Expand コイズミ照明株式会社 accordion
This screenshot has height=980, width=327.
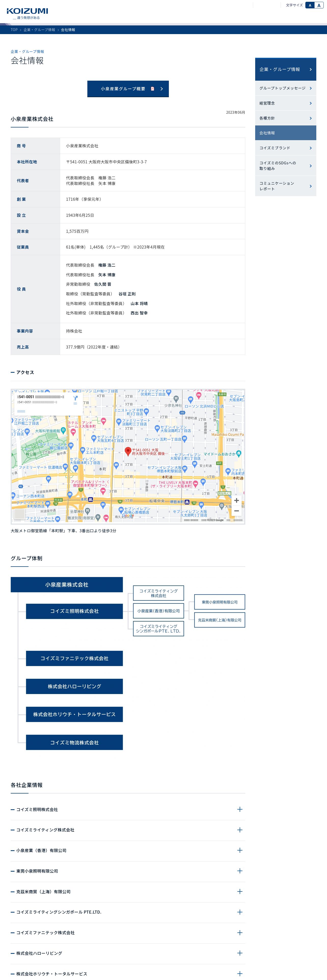[128, 810]
